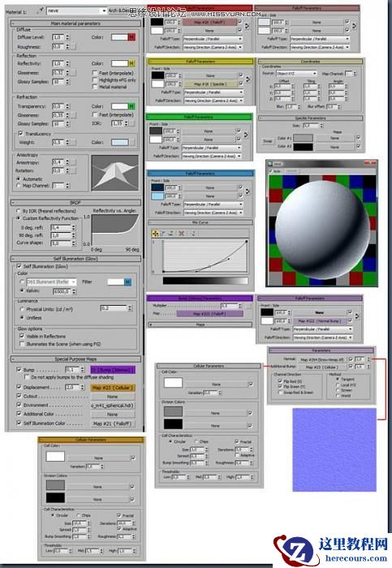Collapse the Main material parameters rollout

coord(75,24)
